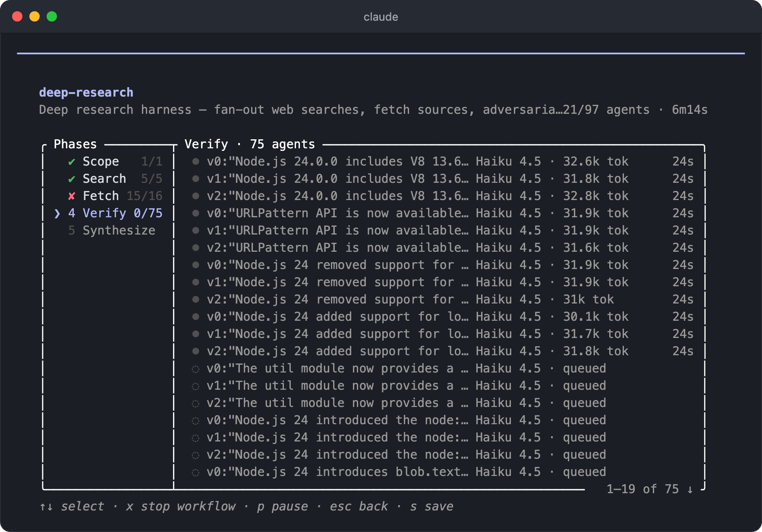Open agent v2 Node.js 24 removed support
The image size is (762, 532).
[443, 299]
